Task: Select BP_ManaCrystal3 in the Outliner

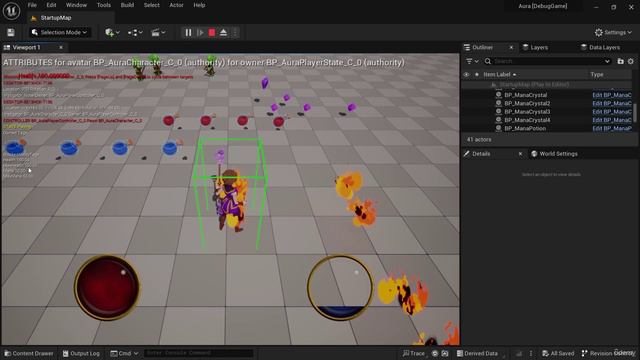Action: [x=527, y=112]
